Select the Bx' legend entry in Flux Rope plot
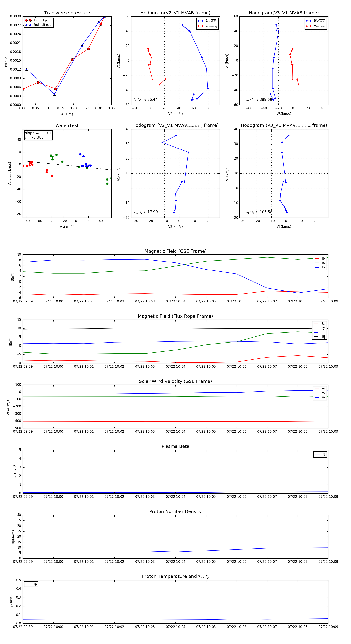Viewport: 351px width, 644px height. click(320, 324)
